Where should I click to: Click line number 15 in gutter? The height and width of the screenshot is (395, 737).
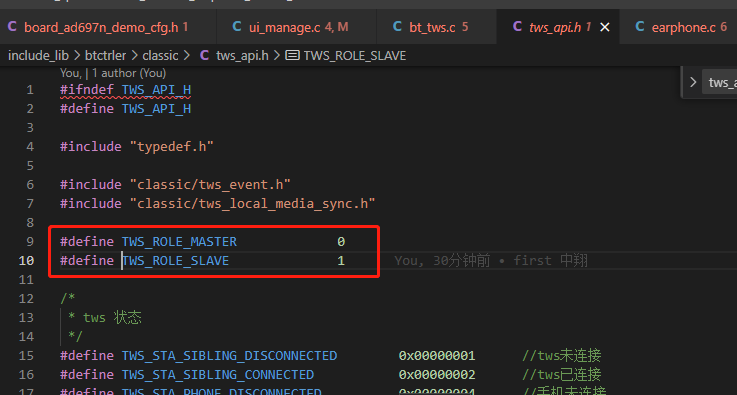pyautogui.click(x=26, y=356)
